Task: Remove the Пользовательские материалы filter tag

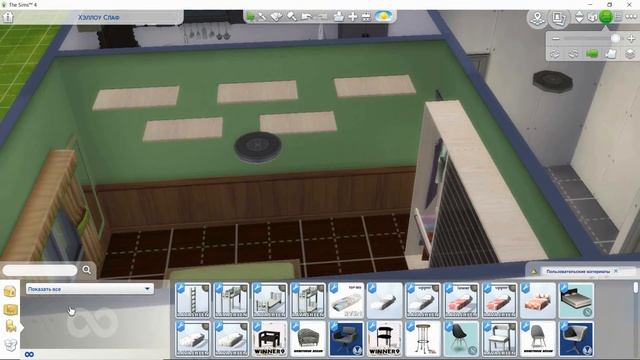Action: (x=616, y=271)
